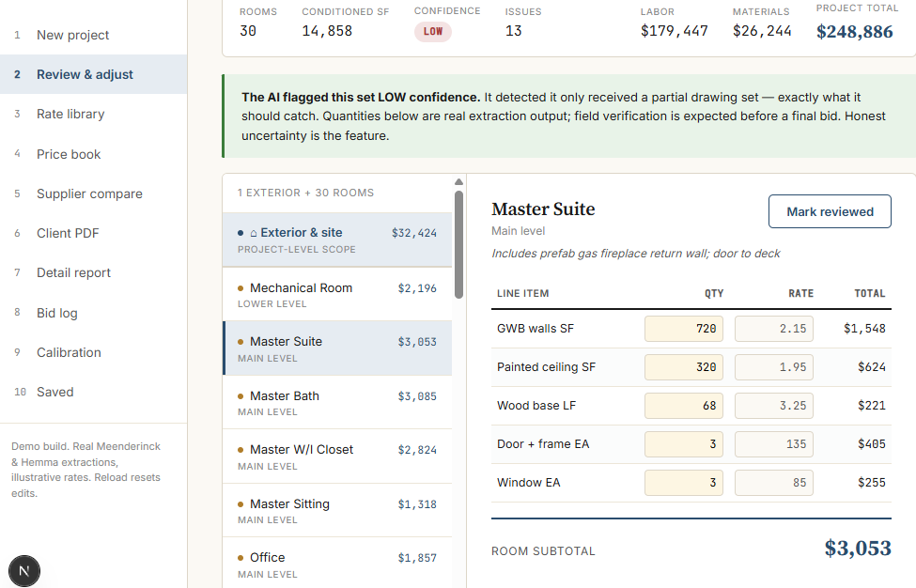Image resolution: width=916 pixels, height=588 pixels.
Task: Select Review & adjust in sidebar
Action: (93, 74)
